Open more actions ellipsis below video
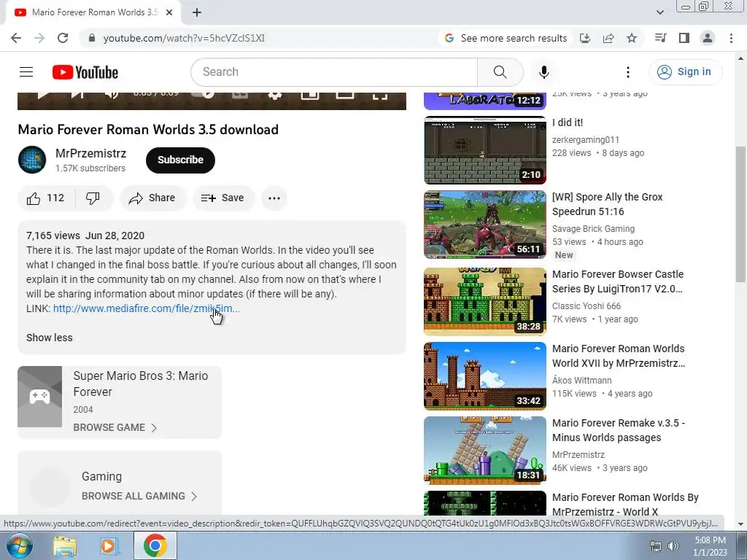 274,198
